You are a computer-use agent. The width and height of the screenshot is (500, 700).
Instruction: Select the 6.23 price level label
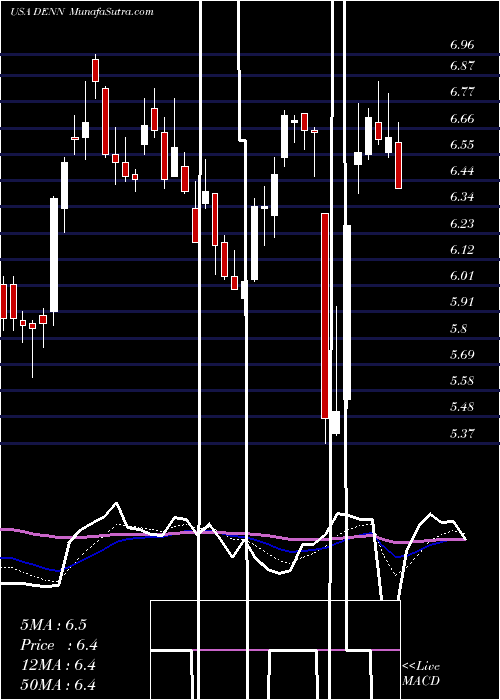pos(462,223)
